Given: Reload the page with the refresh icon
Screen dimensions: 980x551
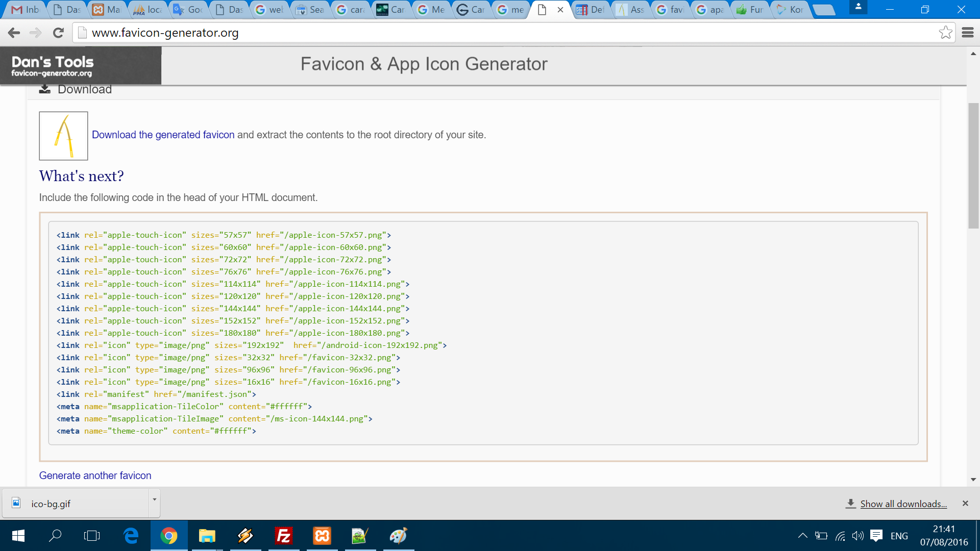Looking at the screenshot, I should tap(58, 33).
